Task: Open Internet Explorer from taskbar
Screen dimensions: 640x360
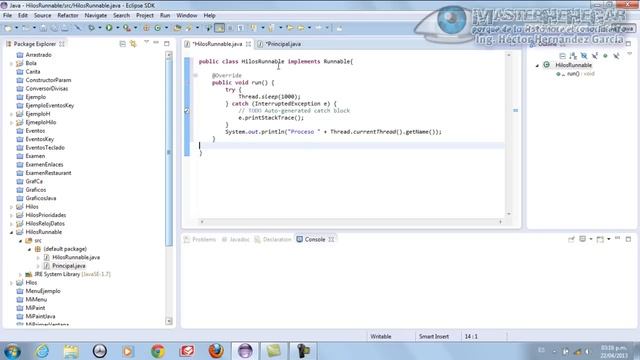Action: [42, 351]
